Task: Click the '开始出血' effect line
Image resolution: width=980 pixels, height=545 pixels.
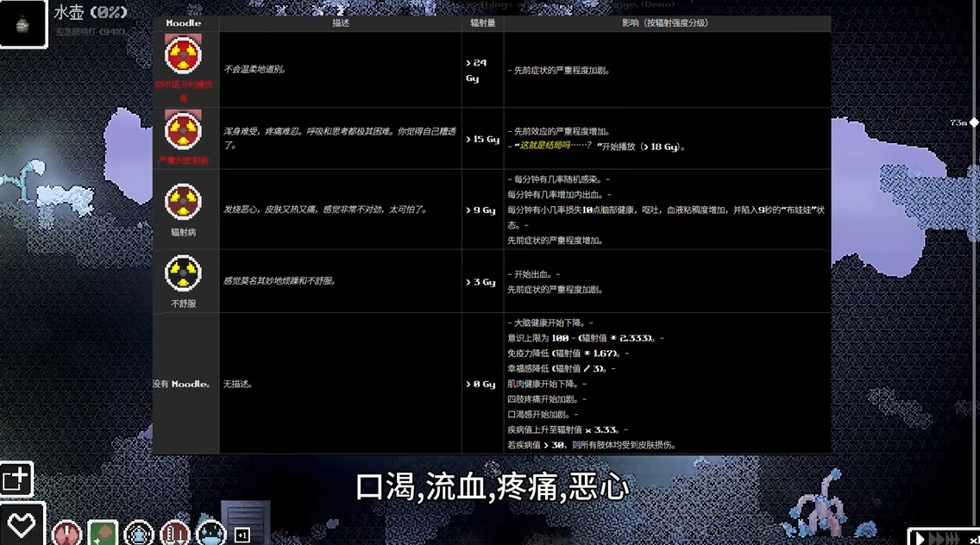Action: coord(534,273)
